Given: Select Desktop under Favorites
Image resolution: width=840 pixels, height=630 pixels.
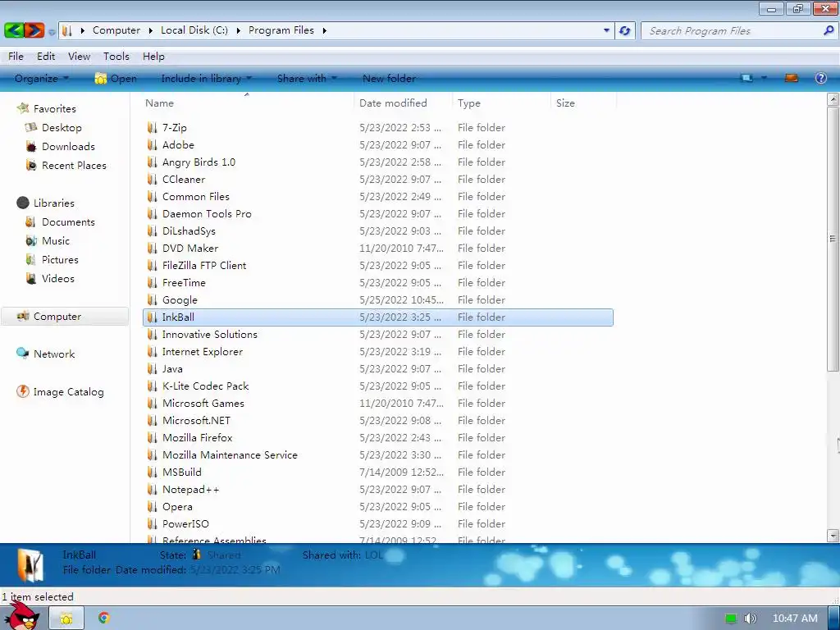Looking at the screenshot, I should coord(62,127).
